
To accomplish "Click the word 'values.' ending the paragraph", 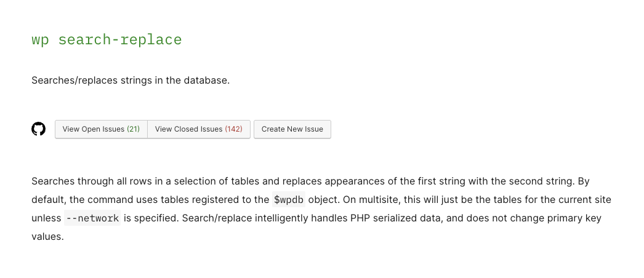I will [x=47, y=237].
